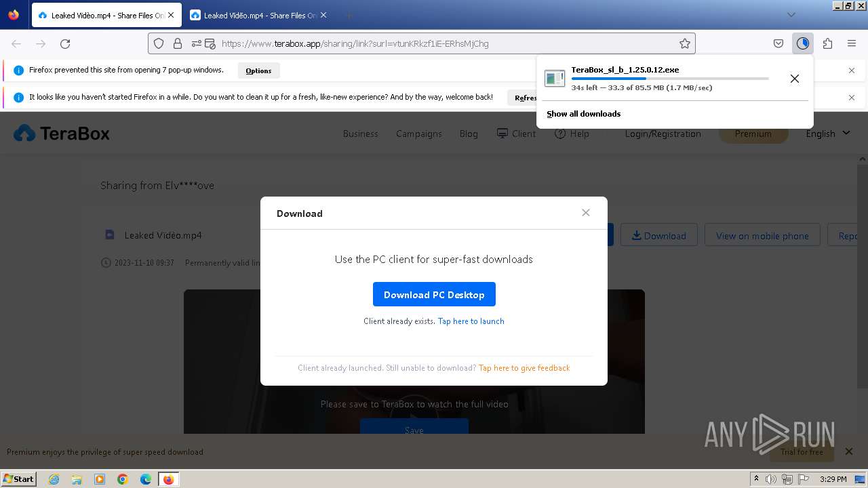
Task: Click the TeraBox installer file icon in downloads
Action: click(x=555, y=79)
